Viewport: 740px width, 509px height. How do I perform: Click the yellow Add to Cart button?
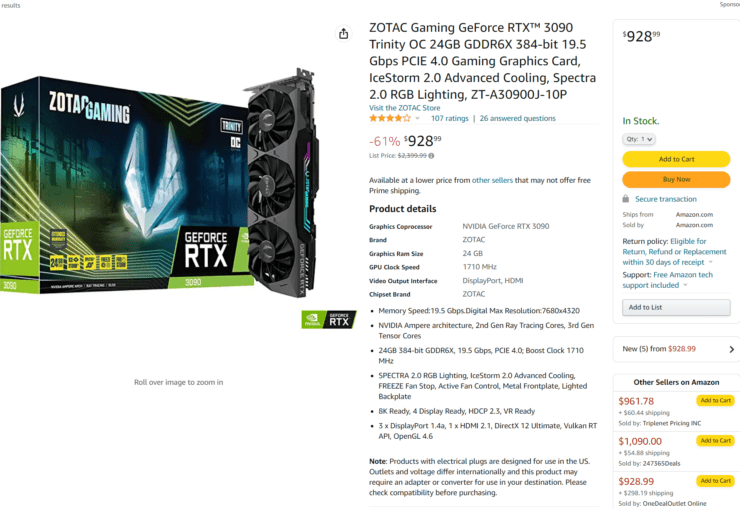point(676,159)
